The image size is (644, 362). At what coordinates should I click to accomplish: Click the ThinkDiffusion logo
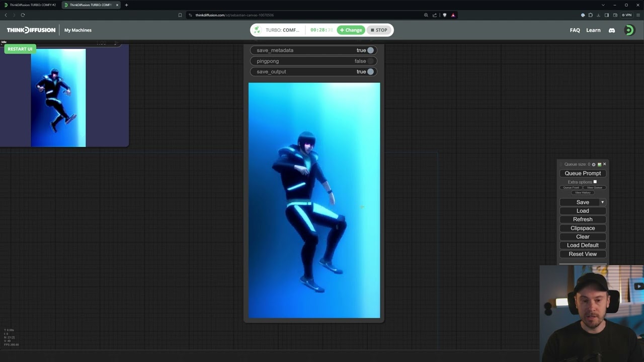click(x=31, y=30)
